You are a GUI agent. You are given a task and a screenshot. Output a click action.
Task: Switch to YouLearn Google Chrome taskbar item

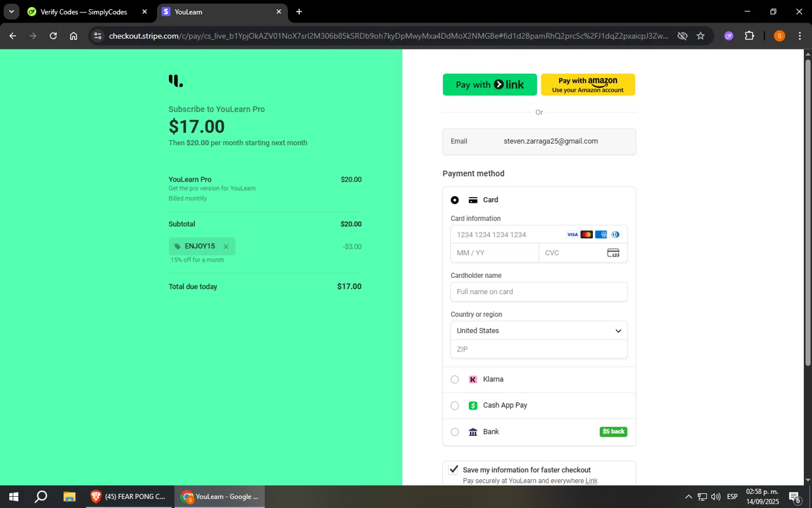219,497
